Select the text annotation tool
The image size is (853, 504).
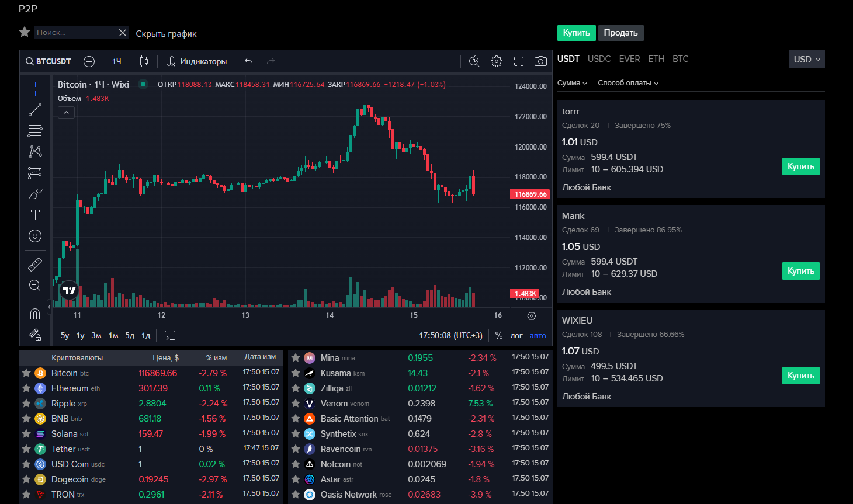tap(35, 215)
